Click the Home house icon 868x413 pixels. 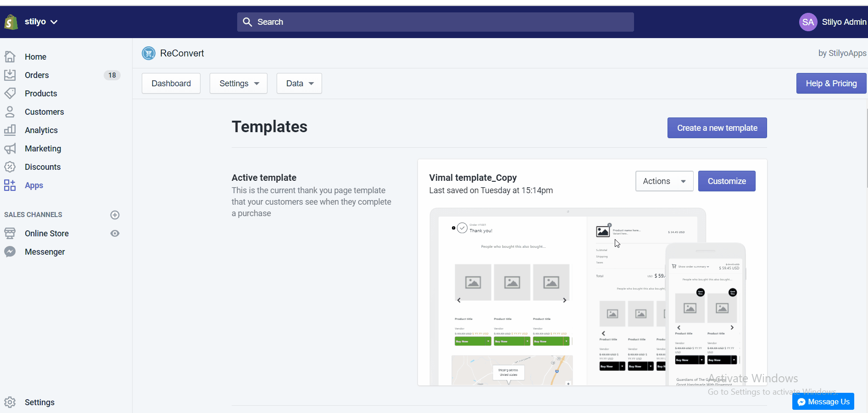click(x=10, y=57)
